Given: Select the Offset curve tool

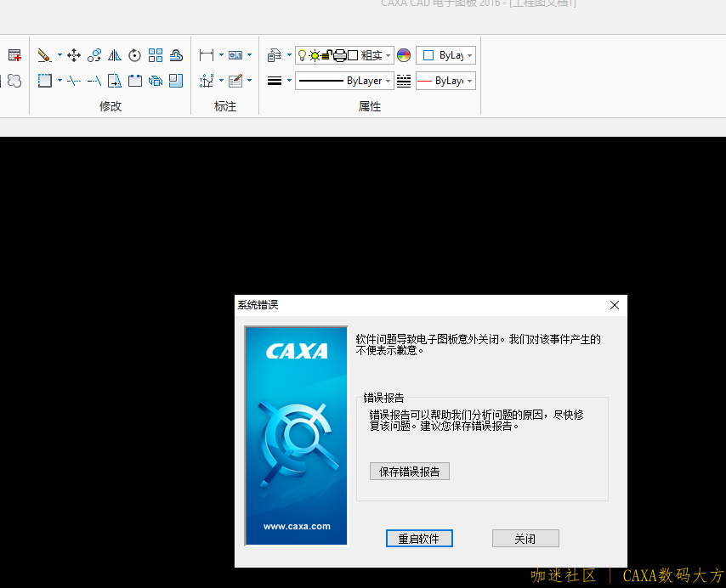Looking at the screenshot, I should coord(176,55).
